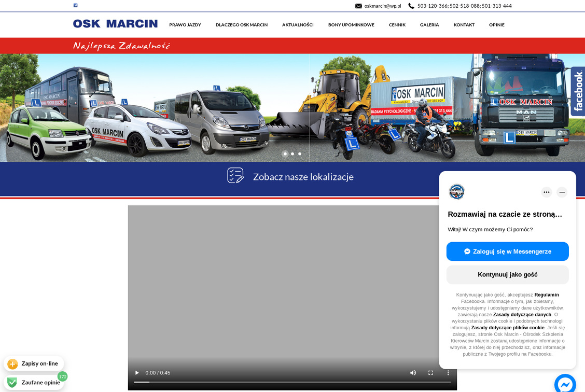Click the oskmarcin@wp.pl email address
The image size is (585, 392).
[383, 6]
